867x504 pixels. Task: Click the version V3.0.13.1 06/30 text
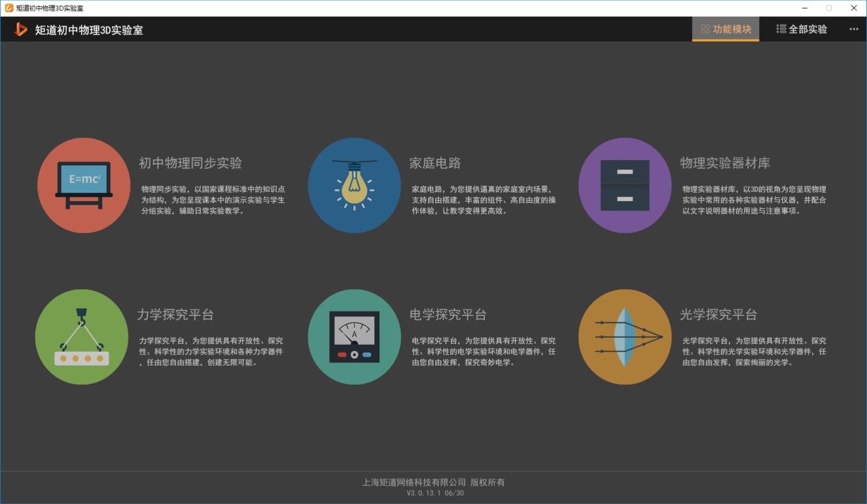click(435, 493)
